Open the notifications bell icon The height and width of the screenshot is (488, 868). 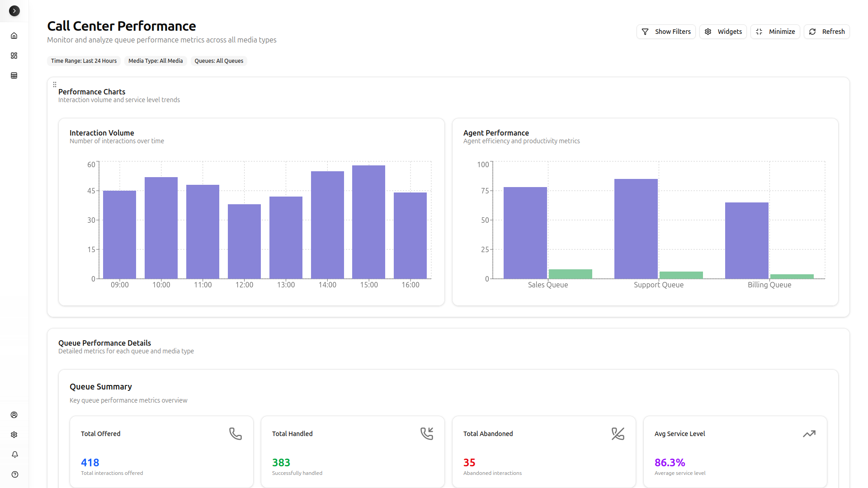click(14, 455)
